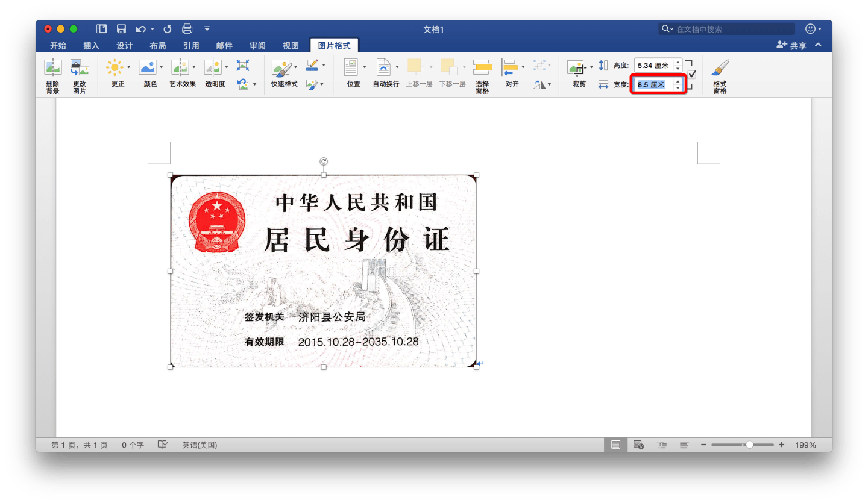Click the print layout view toggle
This screenshot has width=868, height=503.
(x=615, y=445)
